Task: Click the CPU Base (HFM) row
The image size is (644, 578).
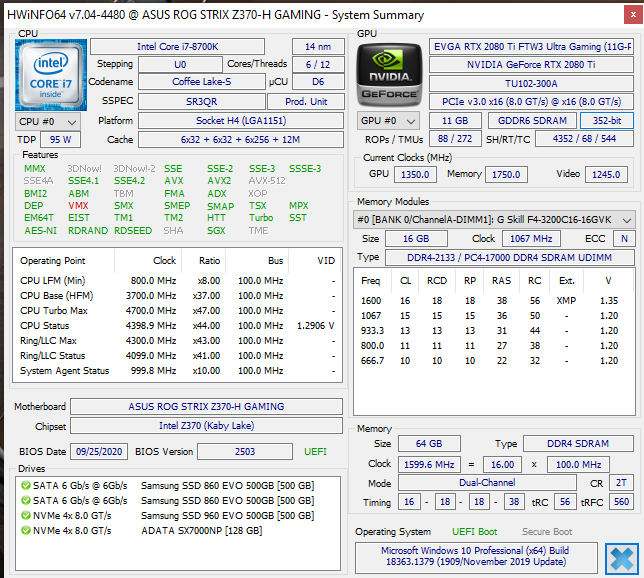Action: click(177, 296)
